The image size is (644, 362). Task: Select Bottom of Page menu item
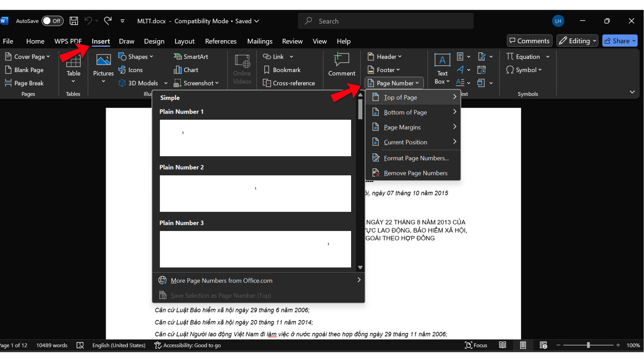coord(413,112)
